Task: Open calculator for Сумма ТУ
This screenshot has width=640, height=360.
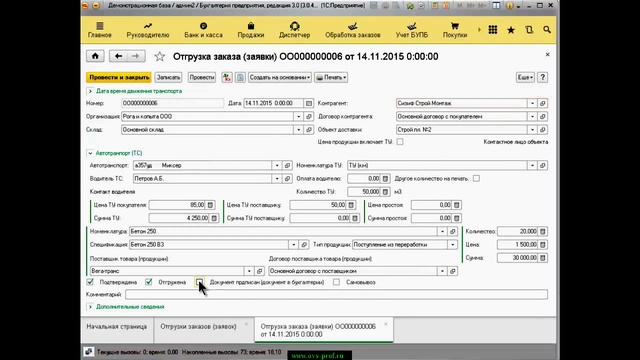Action: point(214,218)
